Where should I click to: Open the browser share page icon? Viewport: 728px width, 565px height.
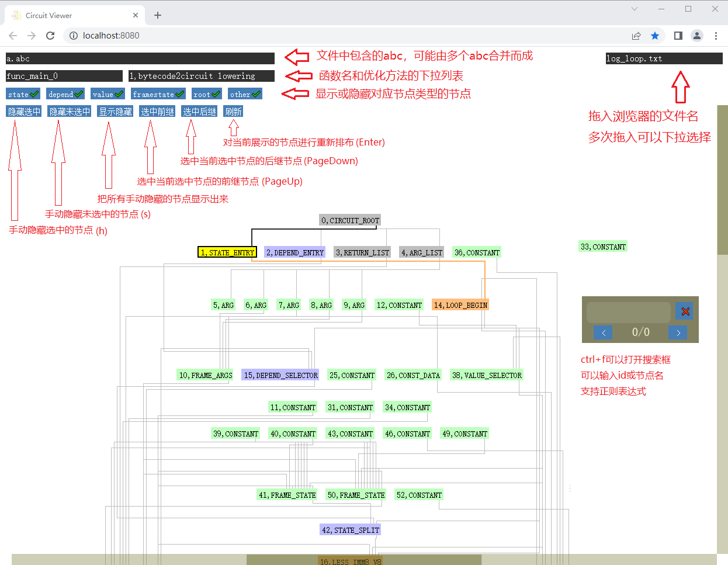coord(636,36)
